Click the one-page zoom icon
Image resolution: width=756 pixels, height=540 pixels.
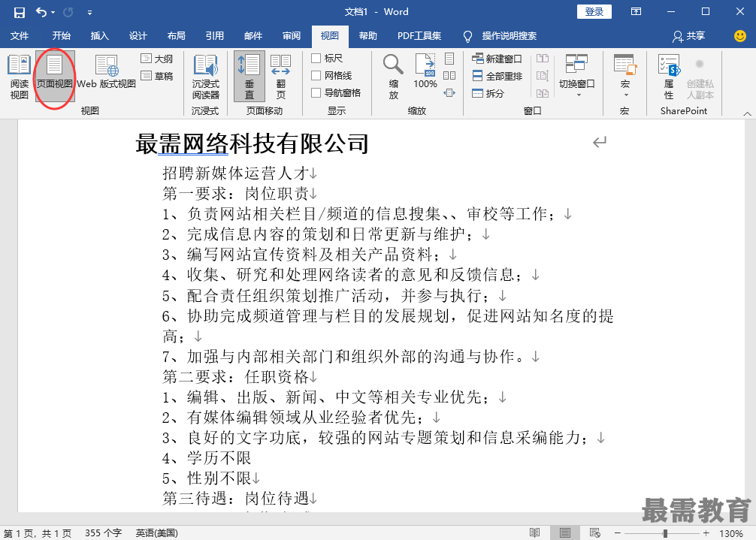449,59
